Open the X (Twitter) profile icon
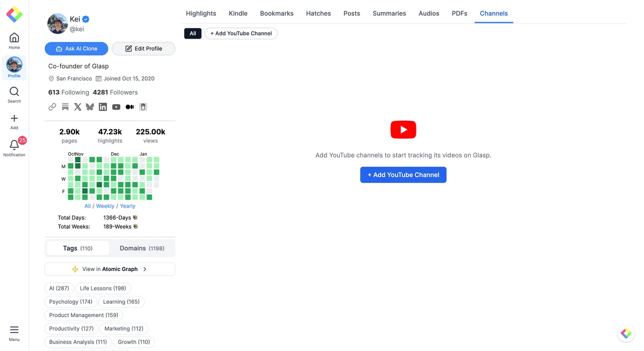Image resolution: width=644 pixels, height=351 pixels. pyautogui.click(x=78, y=107)
